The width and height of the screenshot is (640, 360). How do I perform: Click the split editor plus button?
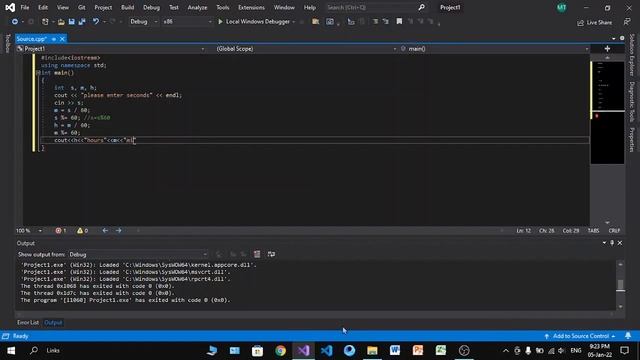[607, 49]
